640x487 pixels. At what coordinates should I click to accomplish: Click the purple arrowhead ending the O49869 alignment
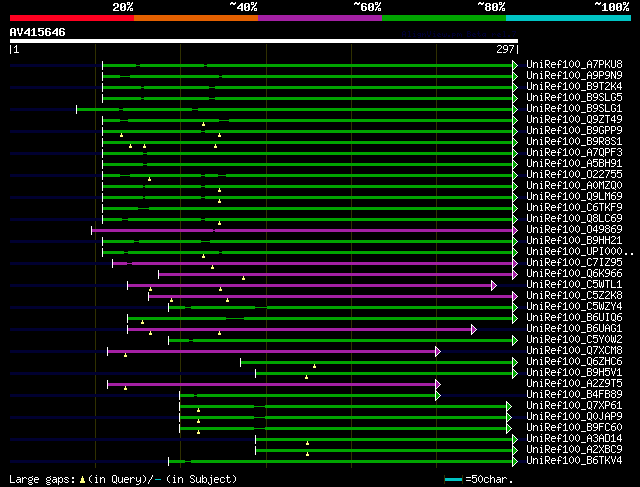click(515, 230)
